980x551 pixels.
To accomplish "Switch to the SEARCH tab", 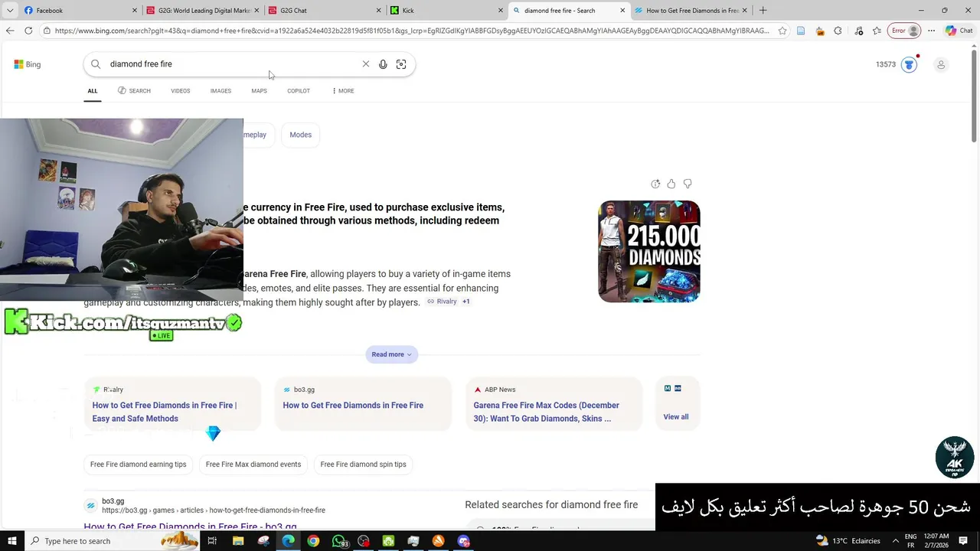I will pyautogui.click(x=134, y=91).
